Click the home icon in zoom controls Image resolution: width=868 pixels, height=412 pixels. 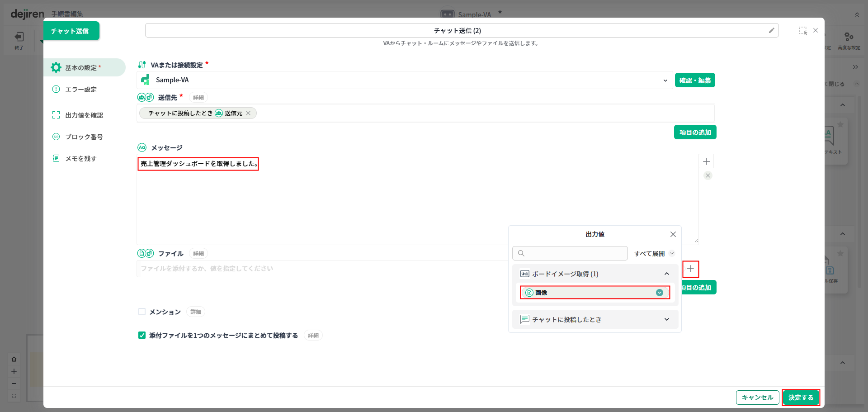click(14, 359)
